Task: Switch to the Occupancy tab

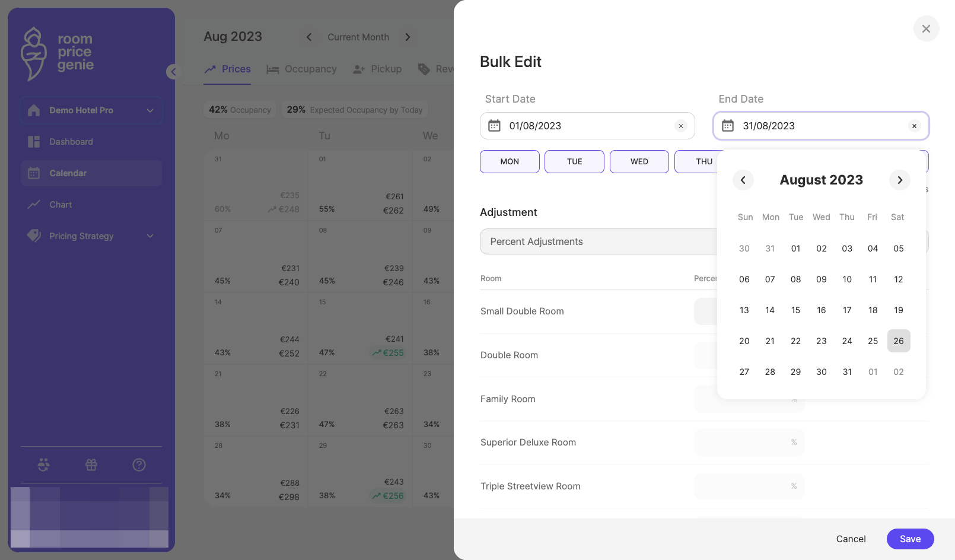Action: [x=301, y=69]
